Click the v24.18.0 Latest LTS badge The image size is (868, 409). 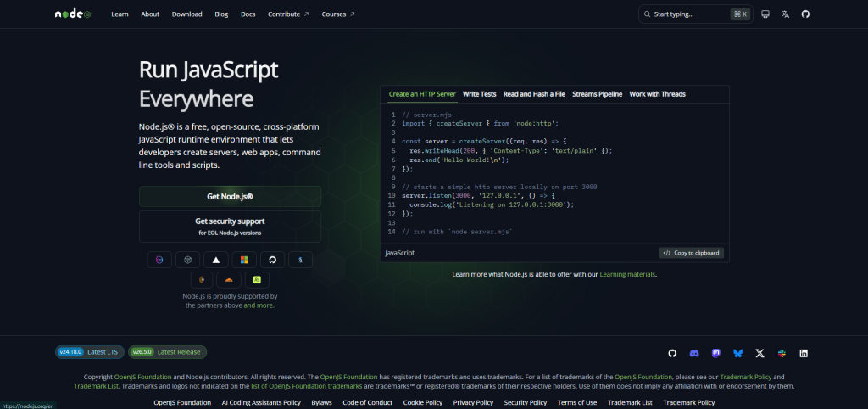pos(90,352)
